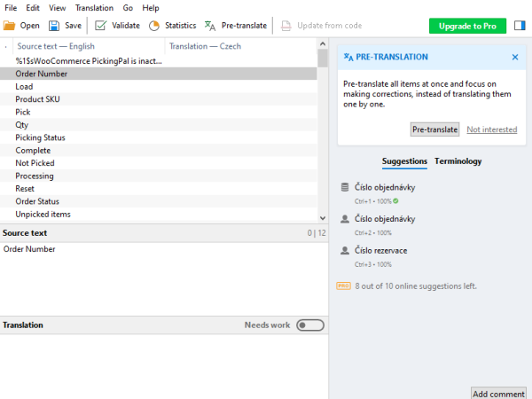Click inside the Translation text field

pyautogui.click(x=164, y=364)
